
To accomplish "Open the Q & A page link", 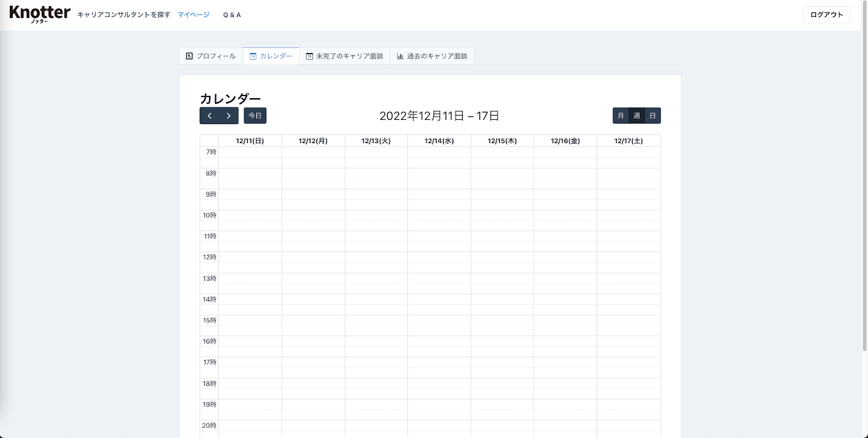I will [x=232, y=15].
